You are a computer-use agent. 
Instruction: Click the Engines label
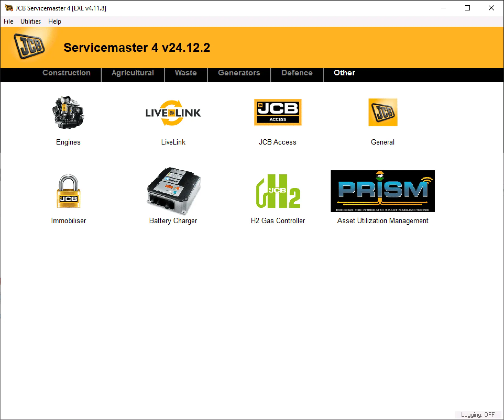point(68,142)
